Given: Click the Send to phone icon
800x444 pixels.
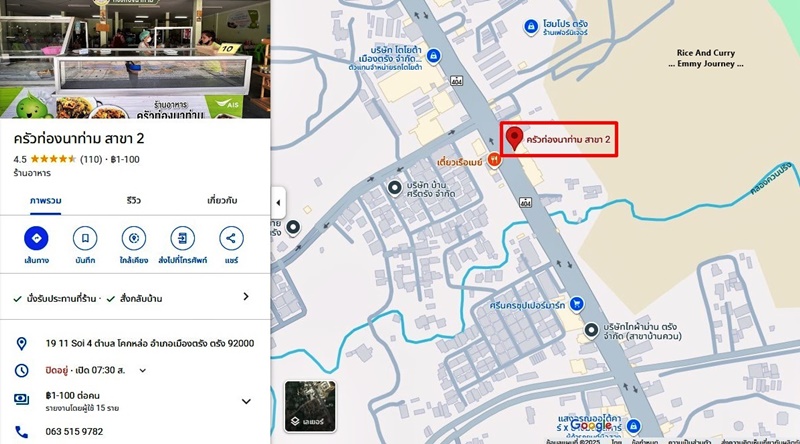Looking at the screenshot, I should [x=182, y=238].
